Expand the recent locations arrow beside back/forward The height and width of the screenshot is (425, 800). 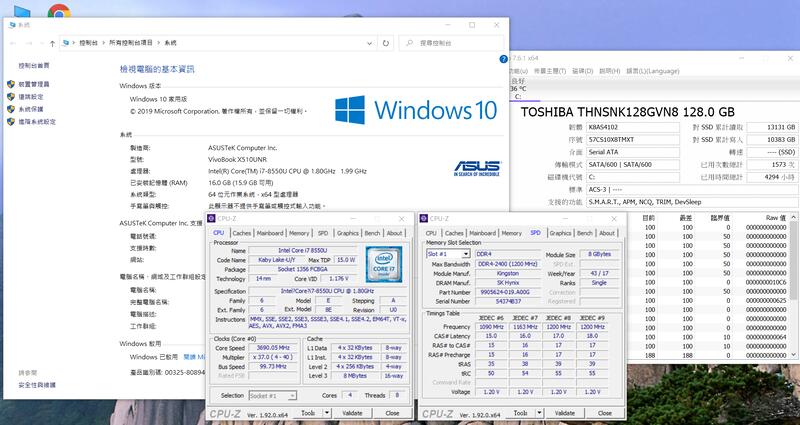[x=41, y=44]
